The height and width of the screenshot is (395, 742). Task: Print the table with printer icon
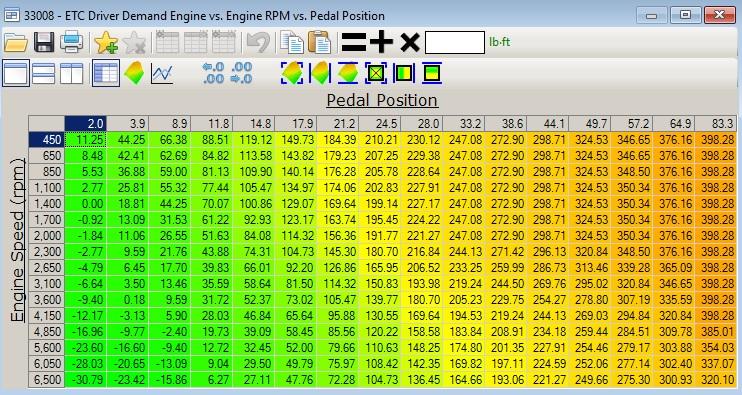pos(72,43)
